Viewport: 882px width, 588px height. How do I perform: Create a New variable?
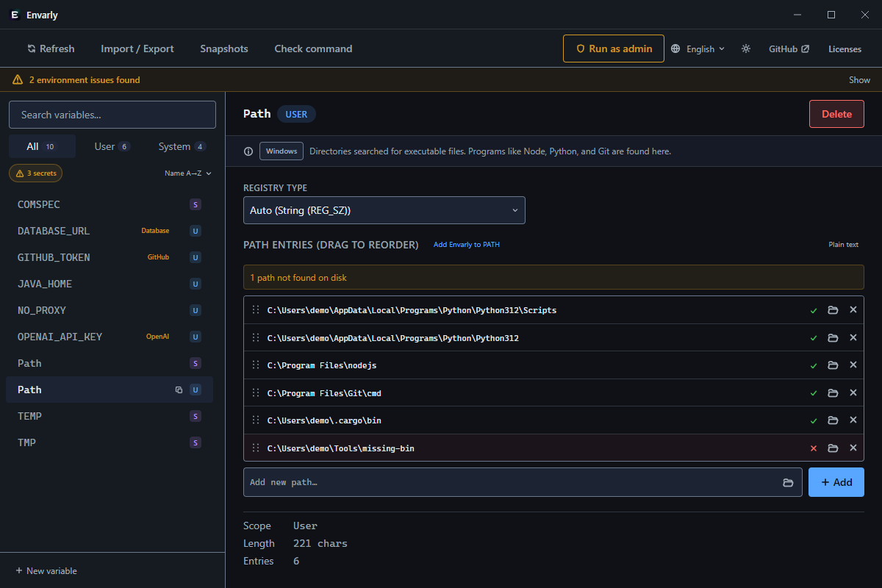click(46, 571)
